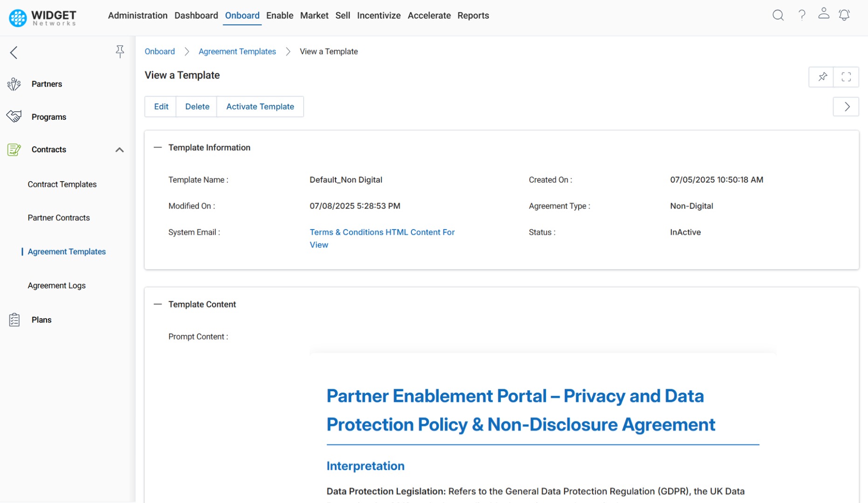
Task: Click the Plans clipboard icon
Action: [x=14, y=319]
